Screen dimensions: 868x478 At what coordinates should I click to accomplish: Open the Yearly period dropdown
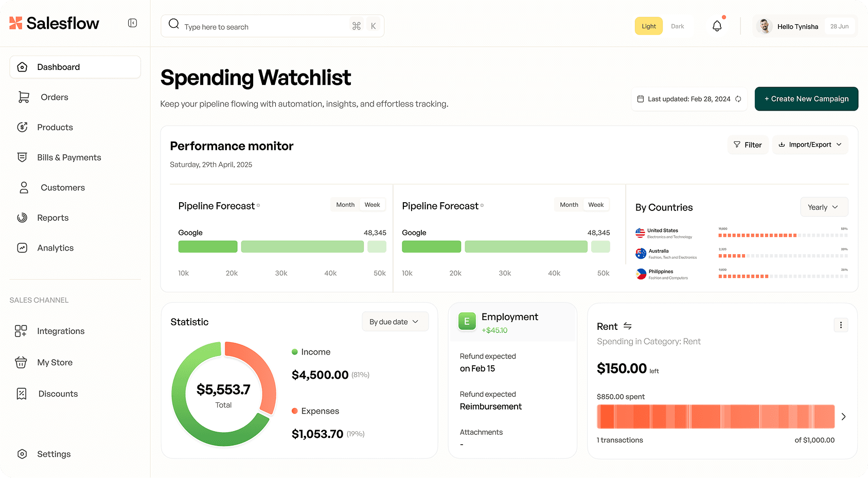click(x=824, y=207)
